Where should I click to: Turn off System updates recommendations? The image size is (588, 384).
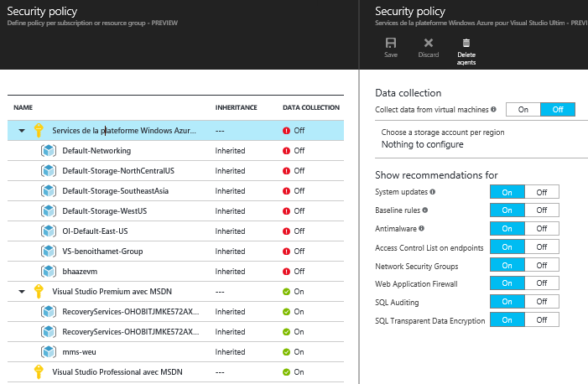point(541,192)
